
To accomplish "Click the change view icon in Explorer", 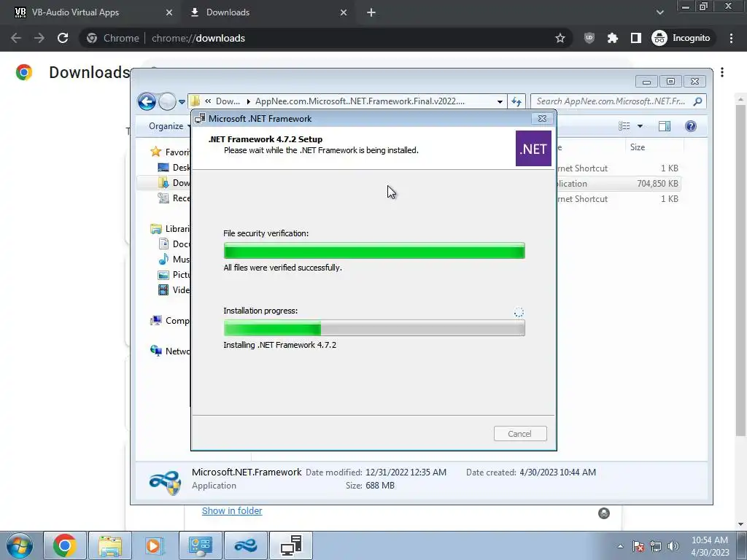I will (624, 126).
